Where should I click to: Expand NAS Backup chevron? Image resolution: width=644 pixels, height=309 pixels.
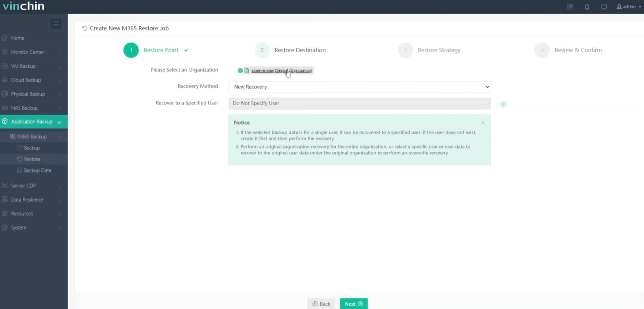[x=59, y=109]
